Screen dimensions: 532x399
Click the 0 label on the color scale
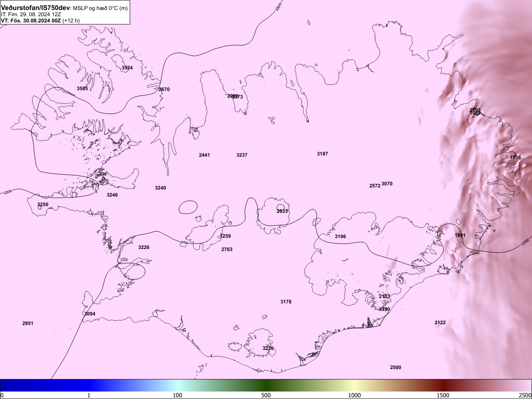point(2,395)
